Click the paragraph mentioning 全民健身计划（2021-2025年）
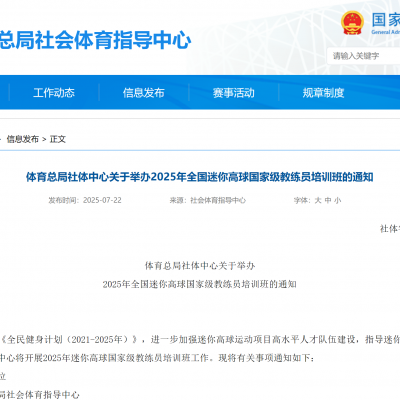This screenshot has height=400, width=400. (200, 340)
